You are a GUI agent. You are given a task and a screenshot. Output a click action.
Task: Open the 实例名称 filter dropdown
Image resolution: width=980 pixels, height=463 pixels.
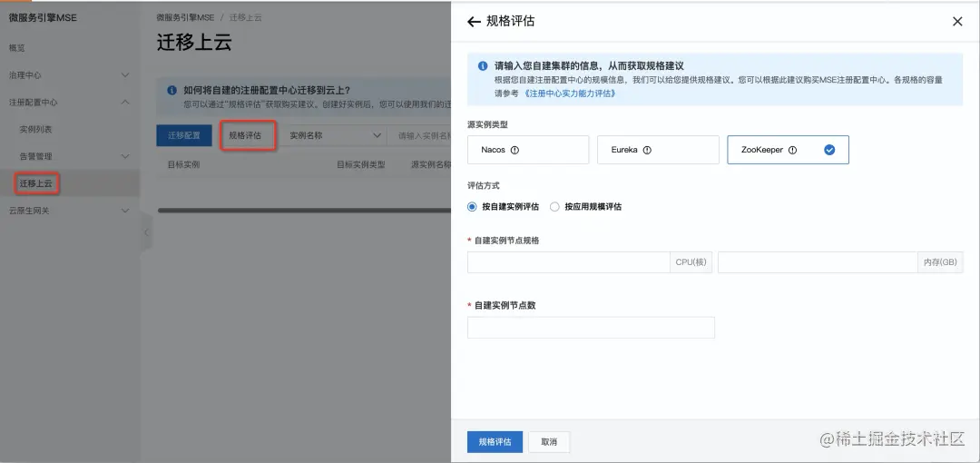334,135
